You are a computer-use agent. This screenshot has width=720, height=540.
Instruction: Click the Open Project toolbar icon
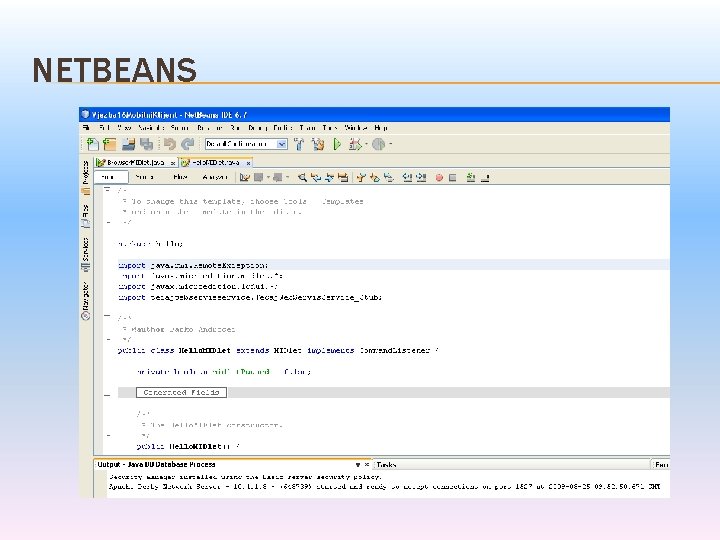point(129,144)
